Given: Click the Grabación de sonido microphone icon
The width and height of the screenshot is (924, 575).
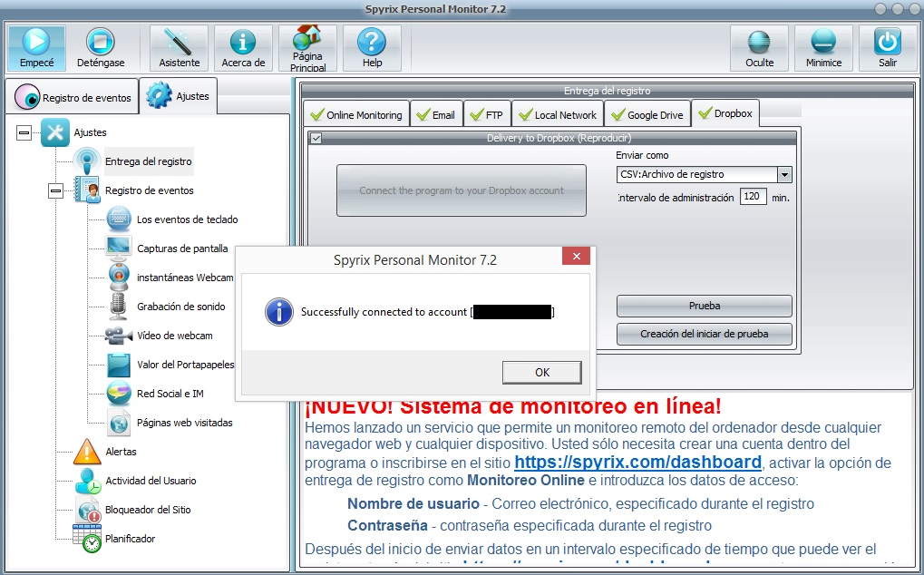Looking at the screenshot, I should [119, 307].
